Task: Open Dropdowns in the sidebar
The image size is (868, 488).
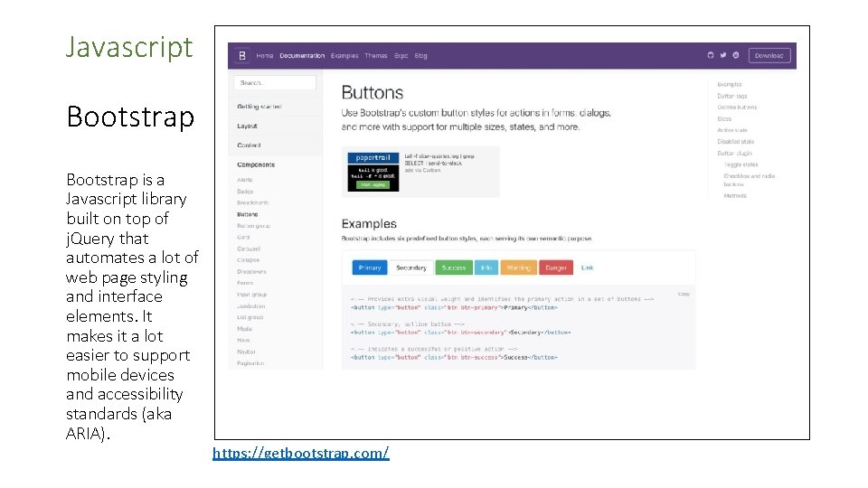Action: pos(252,272)
